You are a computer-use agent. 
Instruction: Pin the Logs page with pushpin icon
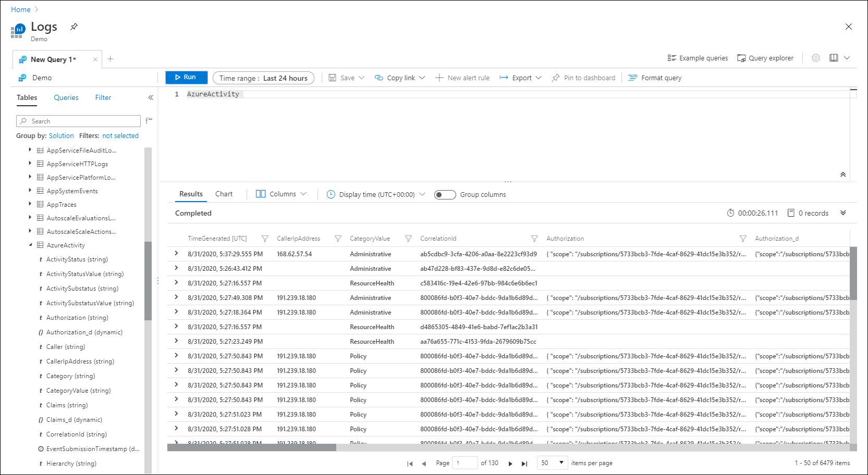pyautogui.click(x=74, y=27)
